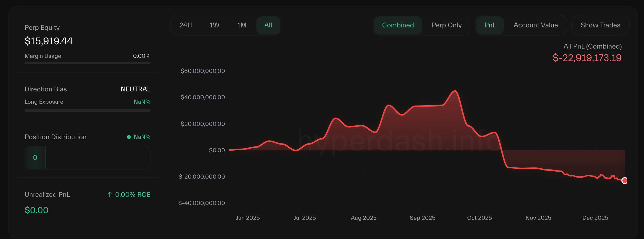This screenshot has width=644, height=239.
Task: Click the red endpoint marker on chart
Action: [x=624, y=181]
